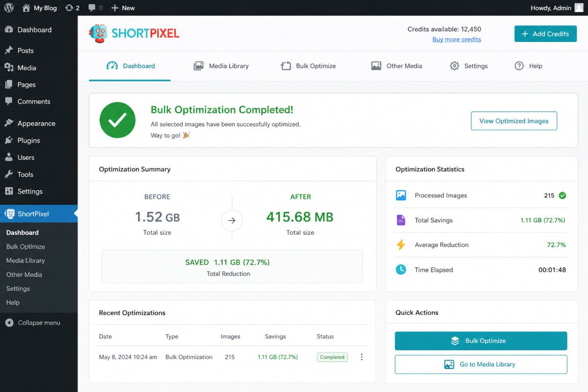Click Go to Media Library button
The image size is (588, 392).
pyautogui.click(x=481, y=365)
